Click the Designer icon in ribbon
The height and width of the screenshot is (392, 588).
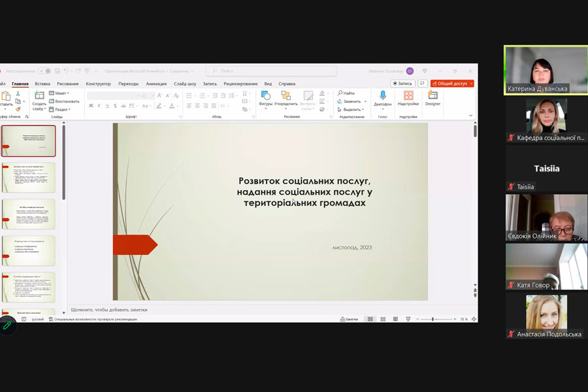coord(433,96)
